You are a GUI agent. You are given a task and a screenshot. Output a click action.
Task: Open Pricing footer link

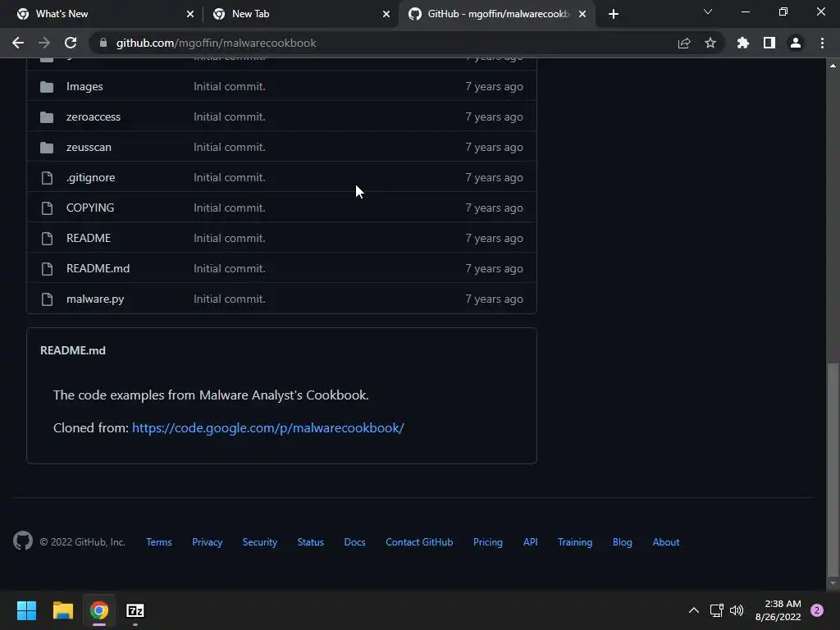(x=488, y=542)
